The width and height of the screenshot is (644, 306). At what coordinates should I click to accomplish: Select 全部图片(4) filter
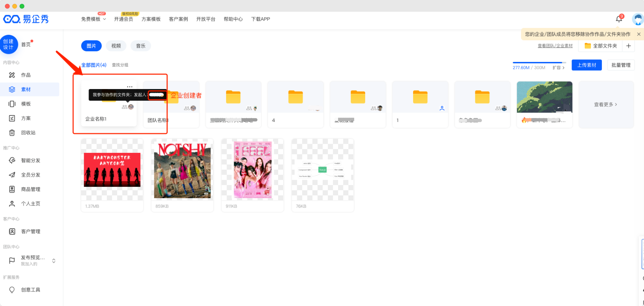94,65
